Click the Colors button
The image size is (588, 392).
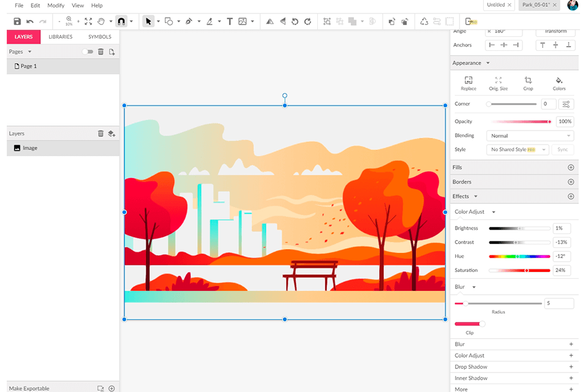[x=559, y=83]
